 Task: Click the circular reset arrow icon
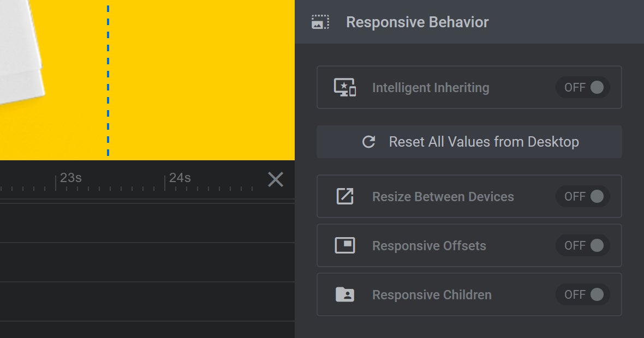click(x=369, y=142)
